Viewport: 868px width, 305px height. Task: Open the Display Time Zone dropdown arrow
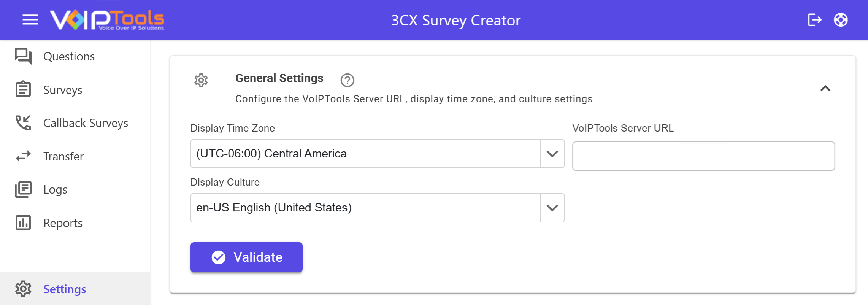552,154
